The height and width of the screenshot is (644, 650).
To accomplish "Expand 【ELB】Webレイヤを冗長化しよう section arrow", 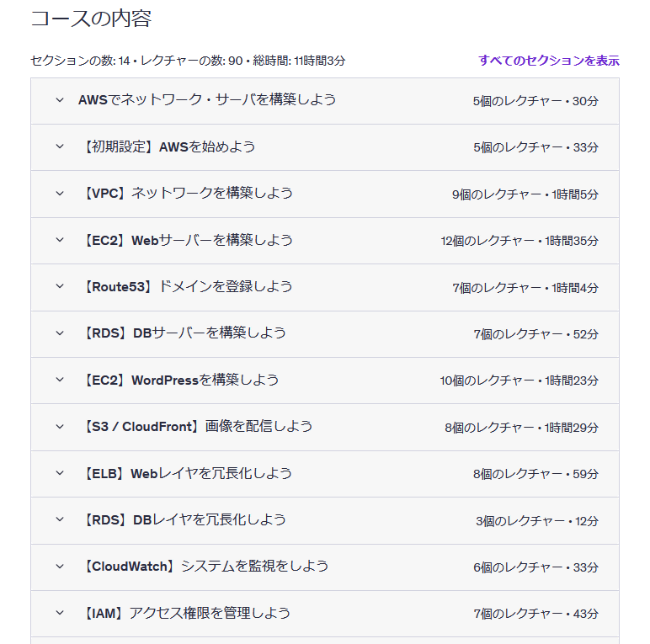I will [60, 473].
